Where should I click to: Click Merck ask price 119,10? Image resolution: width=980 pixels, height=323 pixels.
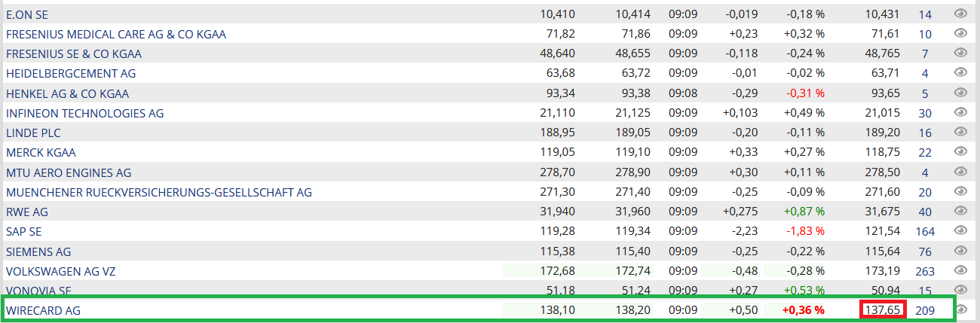click(632, 152)
